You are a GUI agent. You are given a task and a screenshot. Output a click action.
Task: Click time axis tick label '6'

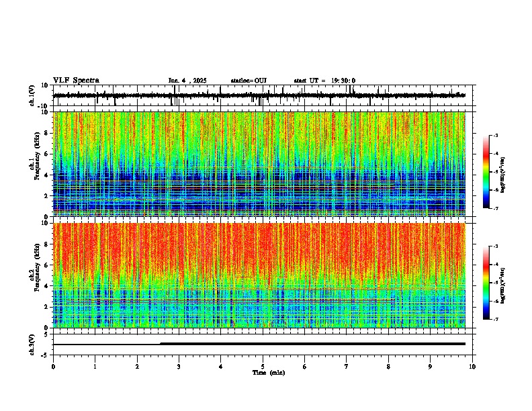click(305, 367)
